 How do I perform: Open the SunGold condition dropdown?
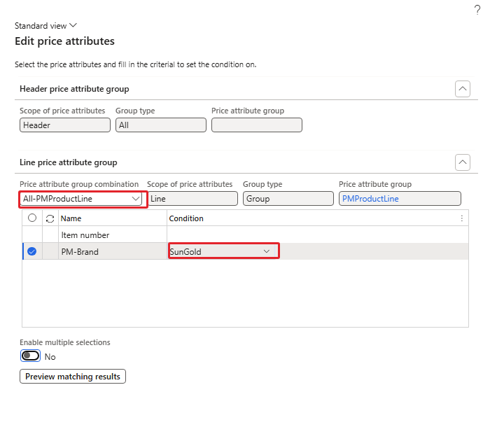[x=267, y=251]
